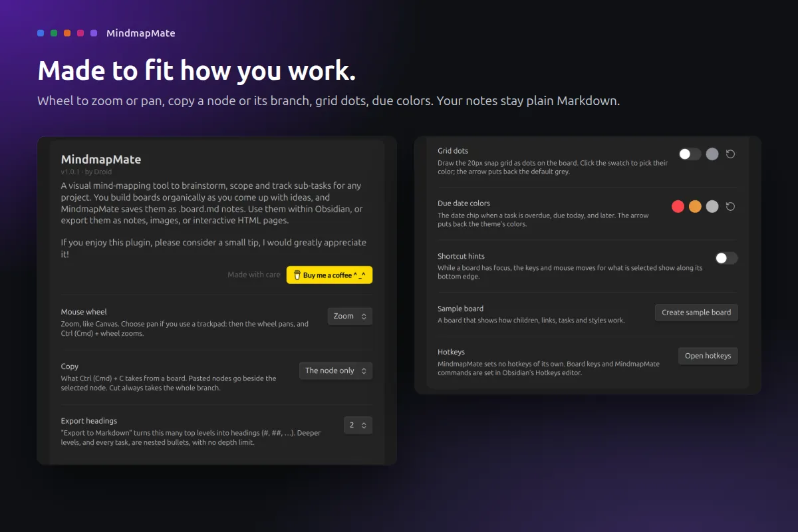Click the 'Grid dots' setting label

453,151
